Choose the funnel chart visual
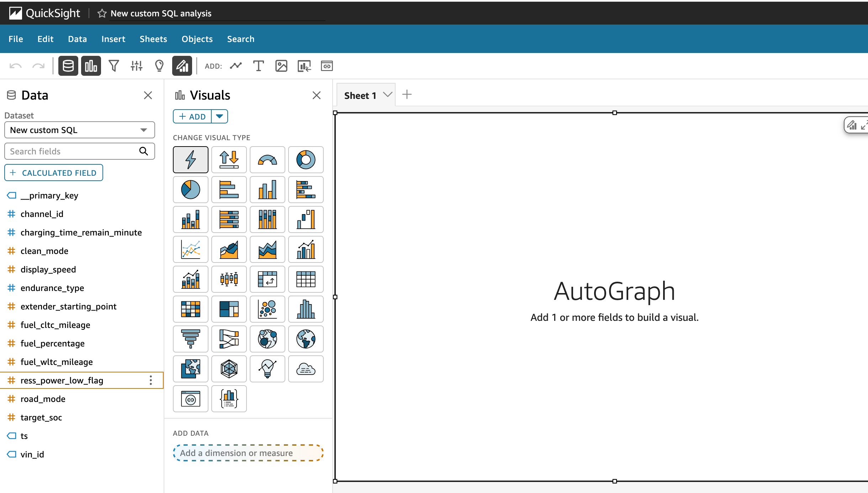 pyautogui.click(x=190, y=339)
